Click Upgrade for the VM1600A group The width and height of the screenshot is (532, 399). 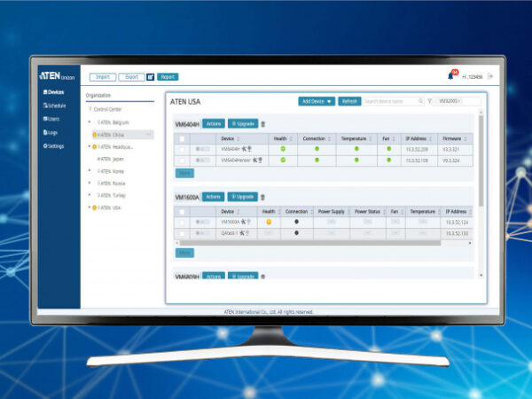[x=243, y=197]
